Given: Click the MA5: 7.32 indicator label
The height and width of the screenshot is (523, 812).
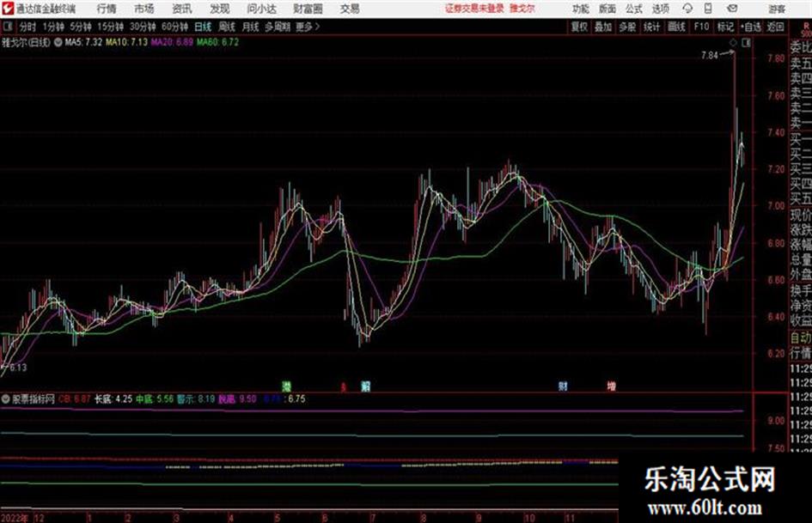Looking at the screenshot, I should [x=84, y=42].
